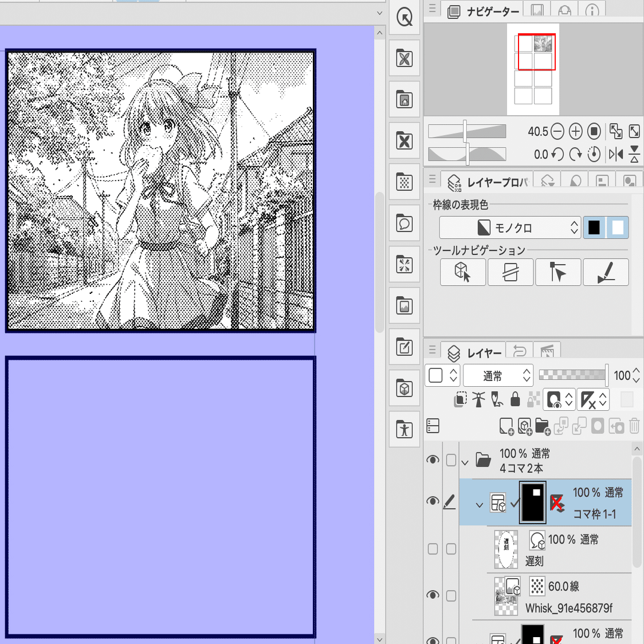
Task: Switch to the レイヤー tab
Action: coord(474,352)
